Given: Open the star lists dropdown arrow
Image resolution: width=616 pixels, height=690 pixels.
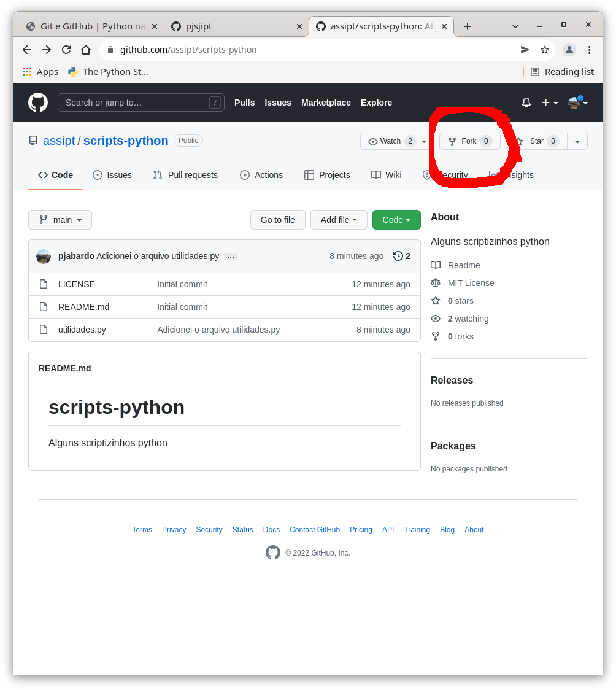Looking at the screenshot, I should [x=577, y=141].
